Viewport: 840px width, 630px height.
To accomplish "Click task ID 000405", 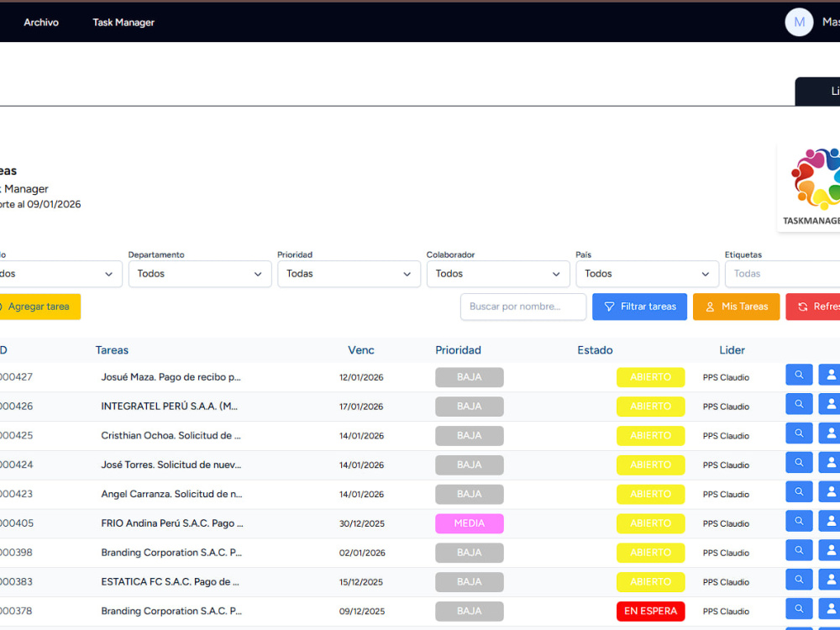I will 17,523.
